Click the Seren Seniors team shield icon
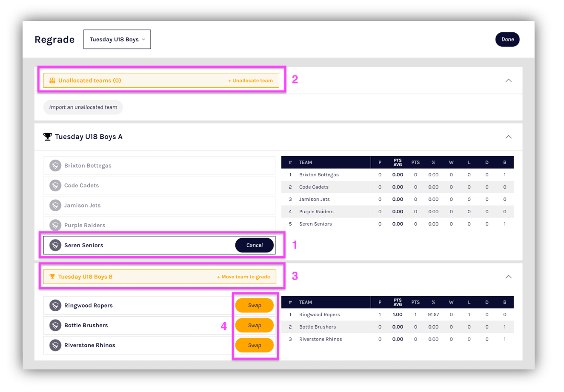Viewport: 564px width, 392px height. [55, 245]
